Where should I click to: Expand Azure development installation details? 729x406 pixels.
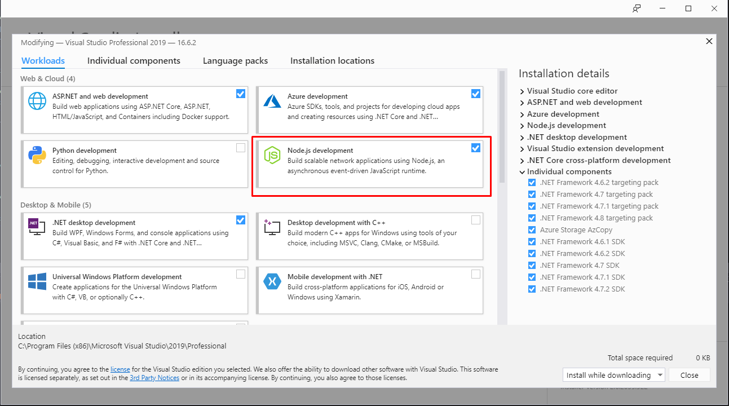click(x=522, y=114)
